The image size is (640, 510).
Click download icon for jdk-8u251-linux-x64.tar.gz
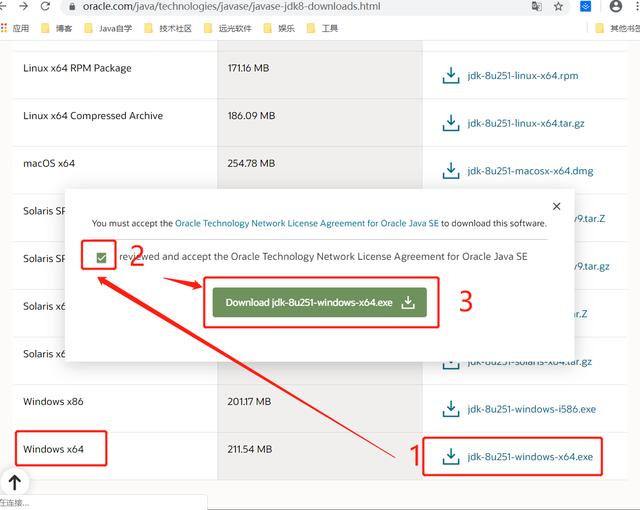coord(451,123)
